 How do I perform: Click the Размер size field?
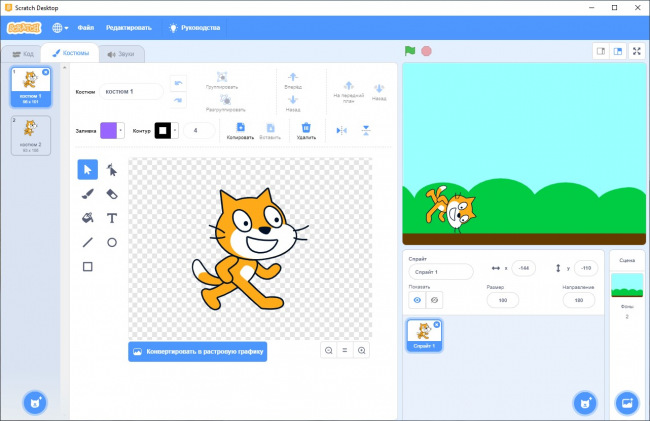pos(503,300)
